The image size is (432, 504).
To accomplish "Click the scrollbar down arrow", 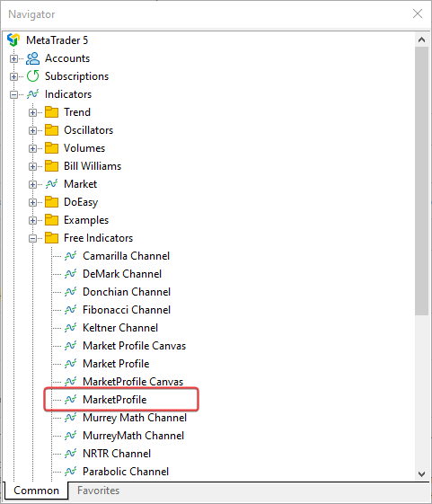I will (421, 474).
